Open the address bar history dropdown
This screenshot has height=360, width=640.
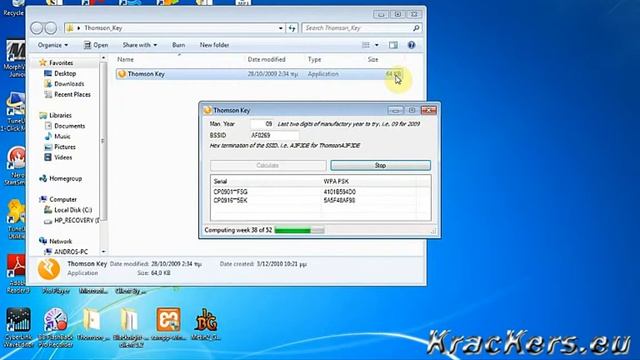click(281, 28)
